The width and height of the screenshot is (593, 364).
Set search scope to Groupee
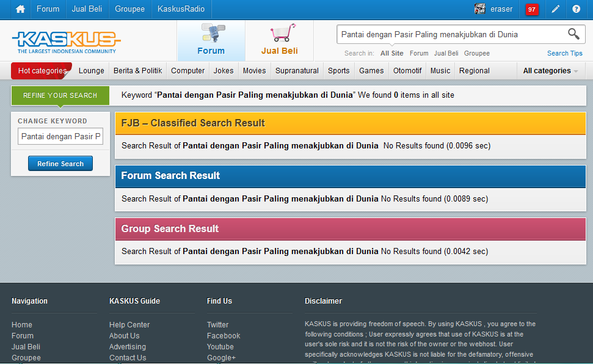[x=477, y=53]
